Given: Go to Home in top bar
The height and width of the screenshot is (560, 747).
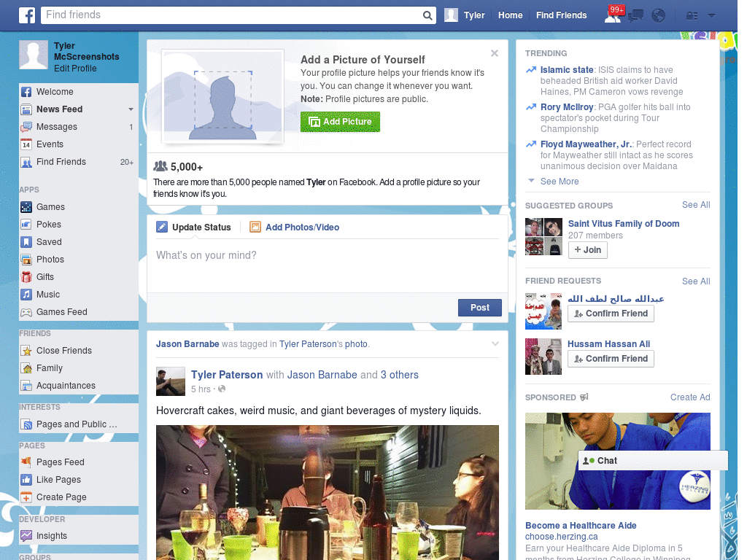Looking at the screenshot, I should 510,15.
